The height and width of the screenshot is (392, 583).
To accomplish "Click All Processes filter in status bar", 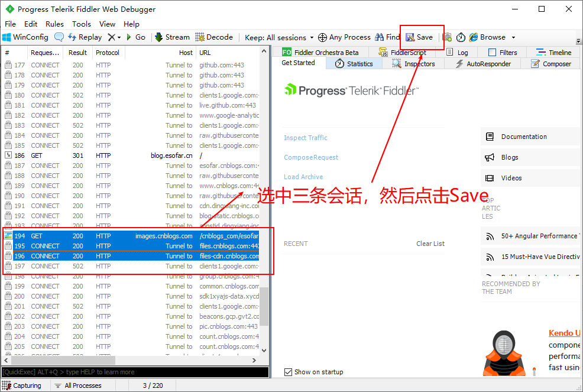I will pyautogui.click(x=77, y=385).
